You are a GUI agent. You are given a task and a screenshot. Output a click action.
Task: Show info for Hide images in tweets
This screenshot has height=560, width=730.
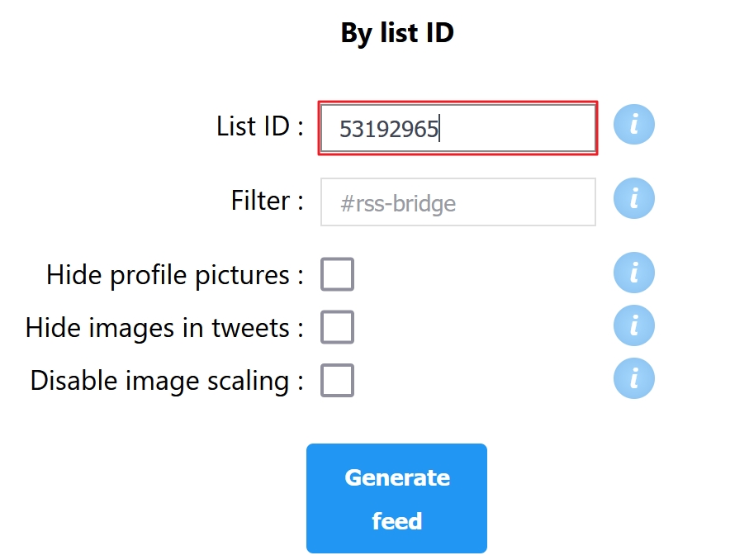tap(633, 325)
